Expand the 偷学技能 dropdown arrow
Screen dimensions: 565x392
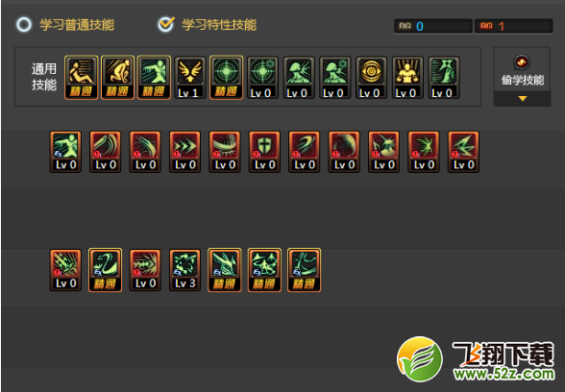tap(522, 98)
